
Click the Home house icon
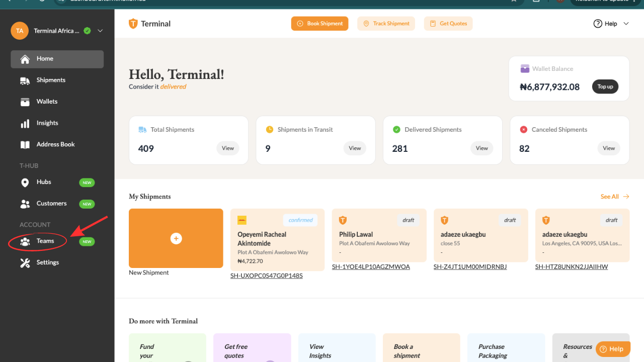click(x=25, y=59)
